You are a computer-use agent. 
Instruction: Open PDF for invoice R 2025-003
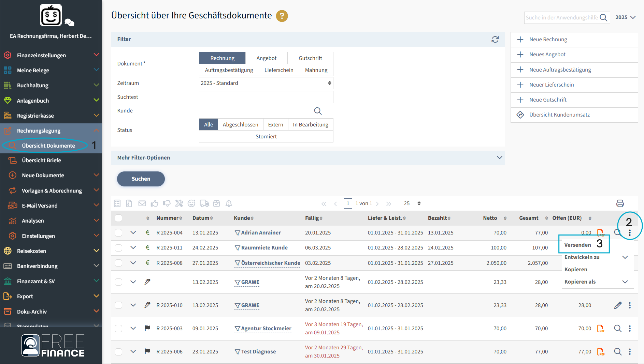pyautogui.click(x=601, y=329)
